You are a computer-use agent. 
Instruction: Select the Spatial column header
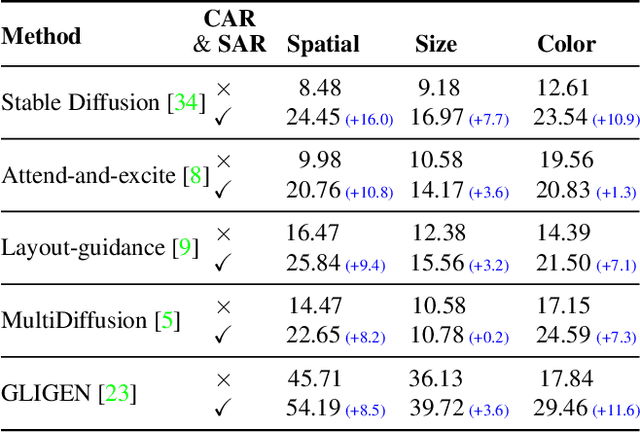(323, 44)
